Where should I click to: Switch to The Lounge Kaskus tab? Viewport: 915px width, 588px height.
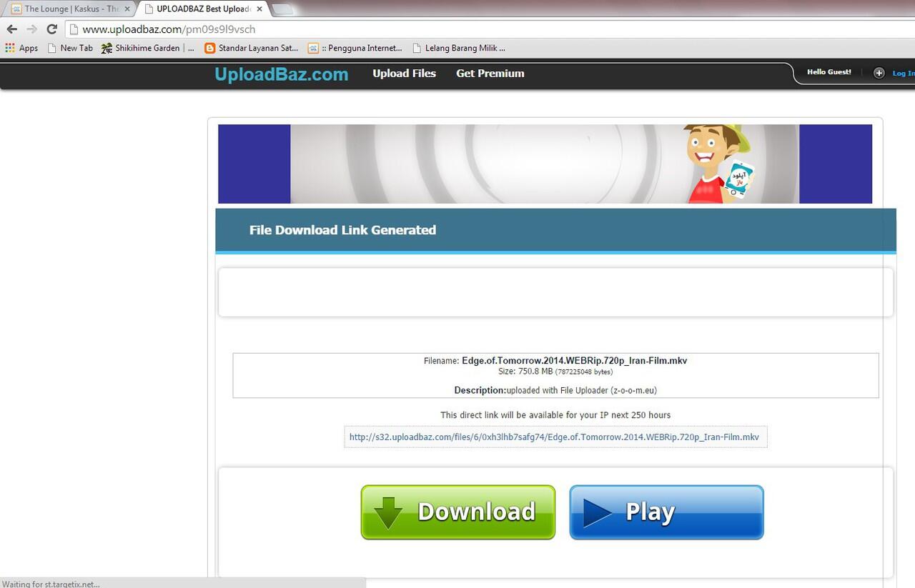coord(70,9)
